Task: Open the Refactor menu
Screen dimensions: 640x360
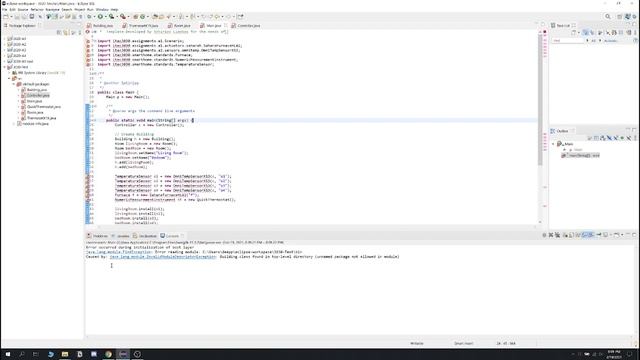Action: pos(37,9)
